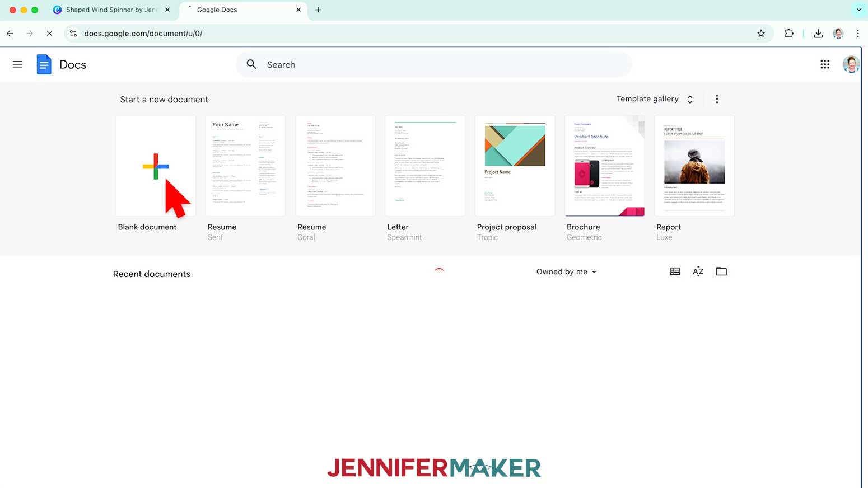Click the Brochure label text
This screenshot has height=488, width=868.
pyautogui.click(x=583, y=227)
